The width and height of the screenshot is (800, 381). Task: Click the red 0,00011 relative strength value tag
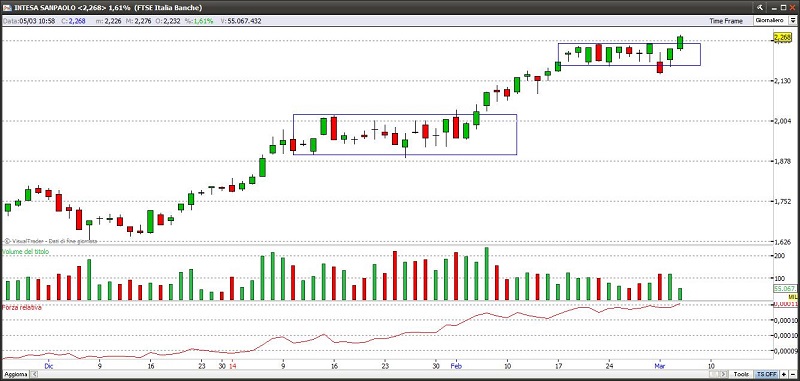pyautogui.click(x=786, y=304)
